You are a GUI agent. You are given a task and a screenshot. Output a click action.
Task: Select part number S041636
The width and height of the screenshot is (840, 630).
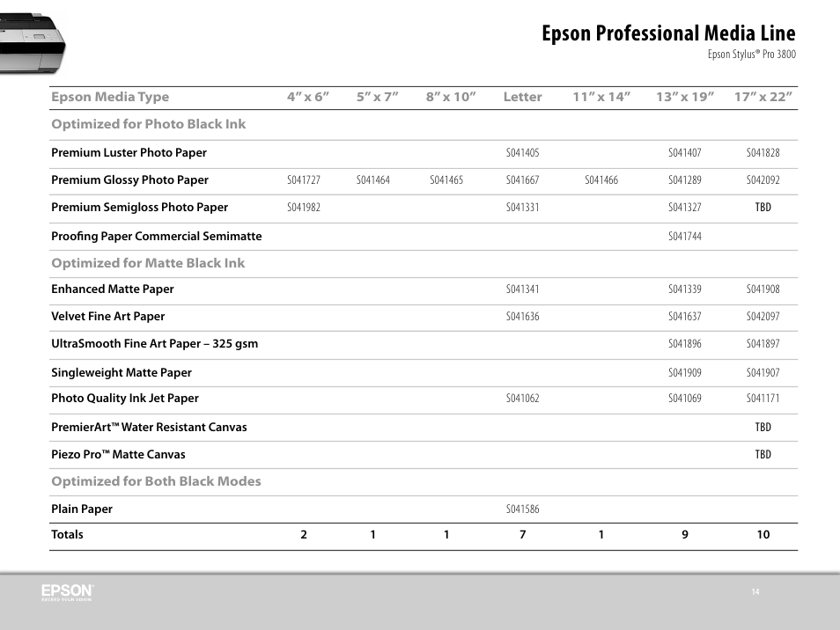click(x=522, y=317)
